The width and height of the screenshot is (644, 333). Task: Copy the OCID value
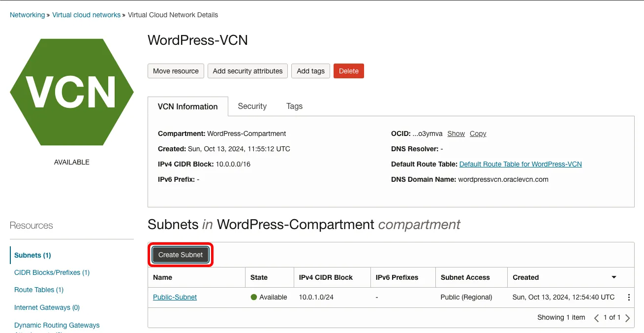[x=478, y=133]
